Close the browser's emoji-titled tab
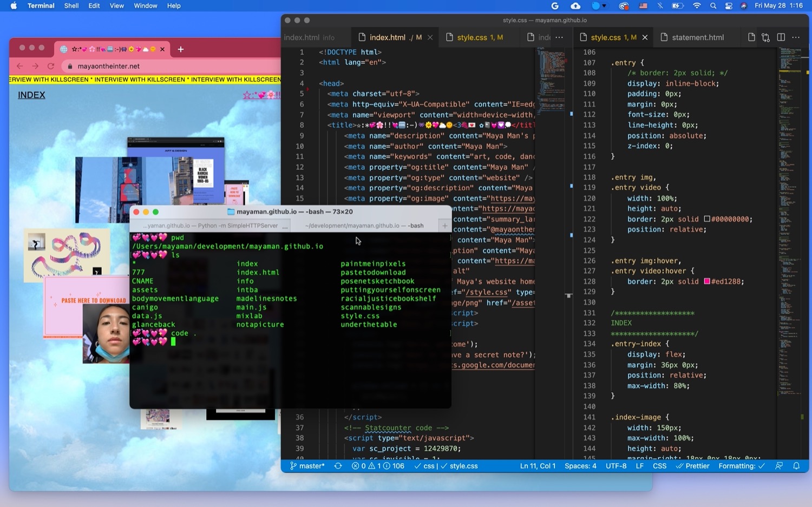The image size is (812, 507). click(x=162, y=49)
